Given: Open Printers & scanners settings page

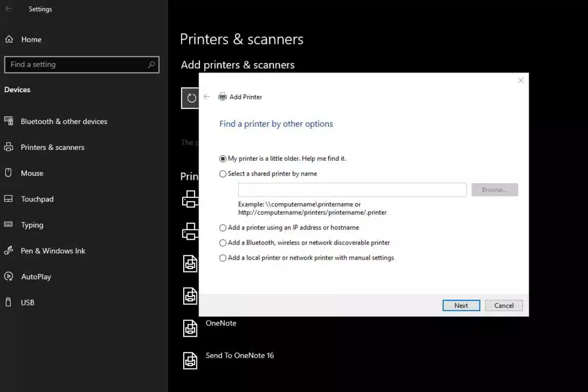Looking at the screenshot, I should tap(52, 147).
